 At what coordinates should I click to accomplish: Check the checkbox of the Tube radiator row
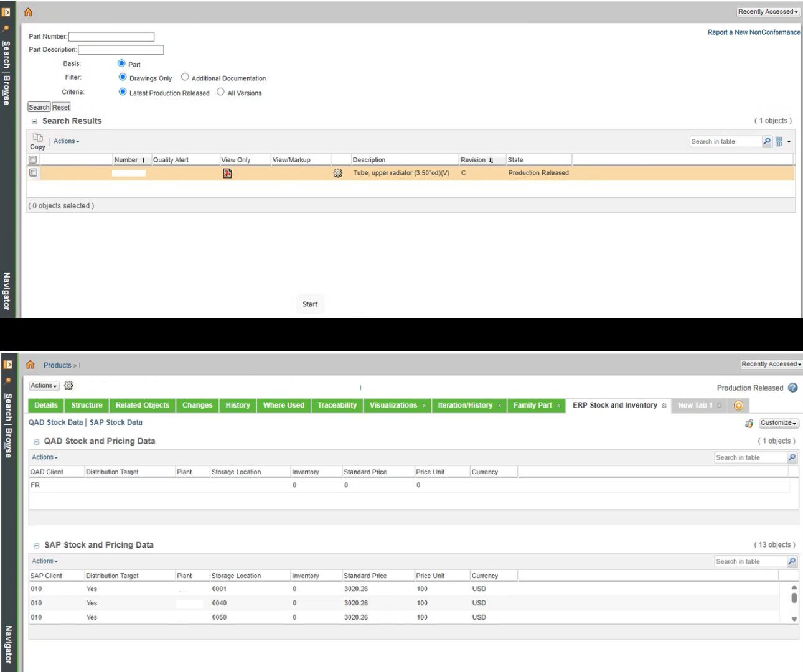click(33, 172)
